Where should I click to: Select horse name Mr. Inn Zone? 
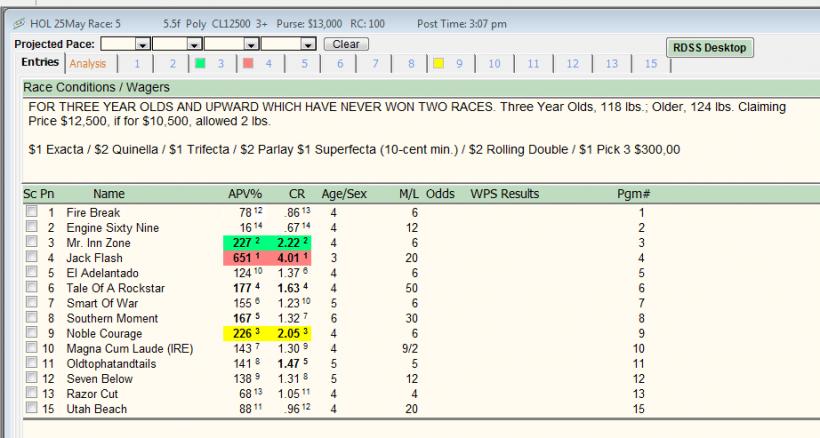pos(98,243)
